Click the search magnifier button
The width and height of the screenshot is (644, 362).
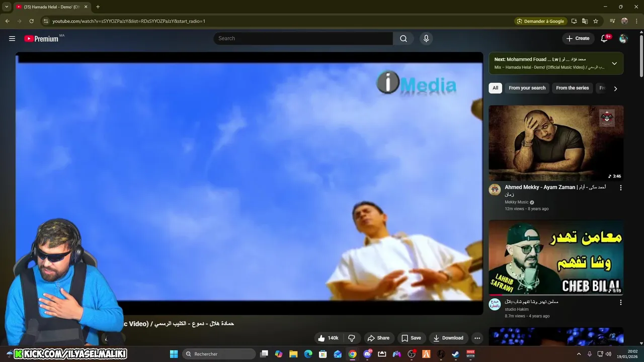click(x=404, y=38)
